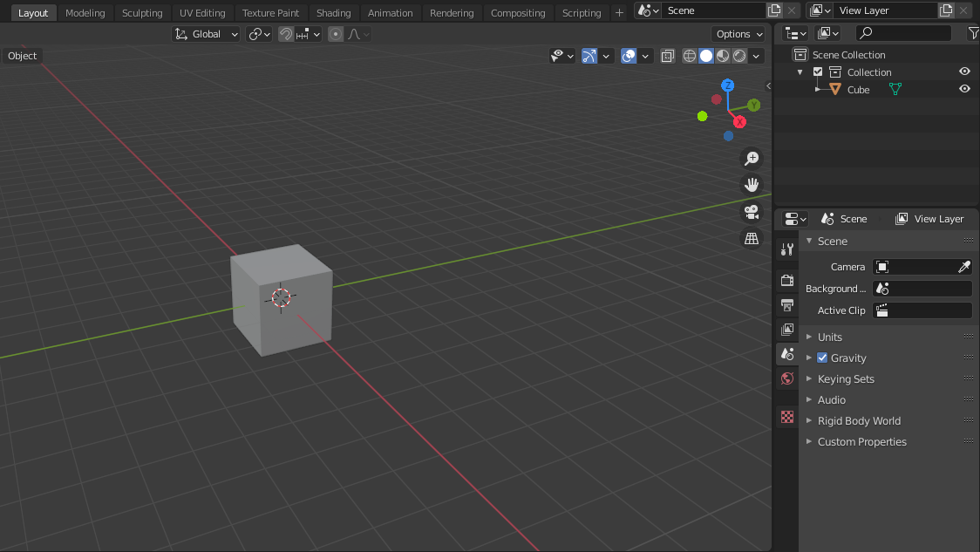The width and height of the screenshot is (980, 552).
Task: Open the UV Editing workspace tab
Action: (x=202, y=12)
